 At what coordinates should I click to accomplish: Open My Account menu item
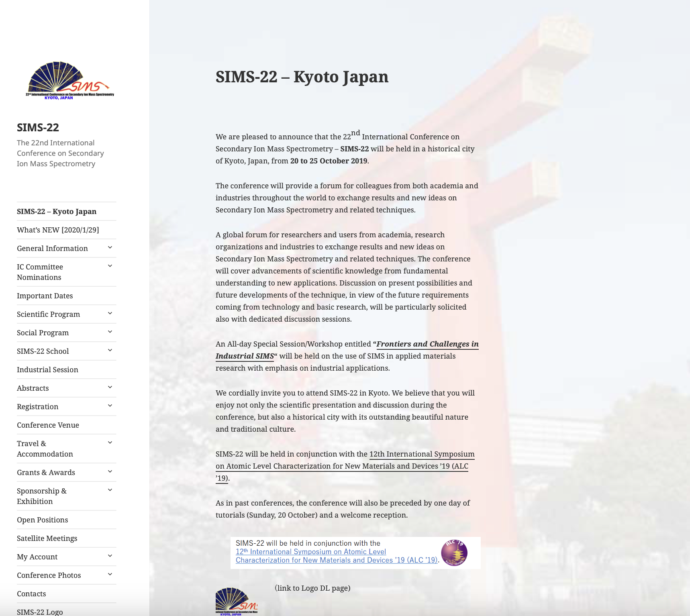coord(37,557)
